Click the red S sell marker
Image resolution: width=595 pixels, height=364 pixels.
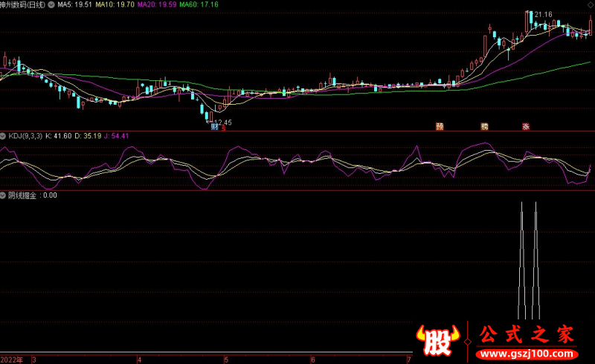pos(224,129)
